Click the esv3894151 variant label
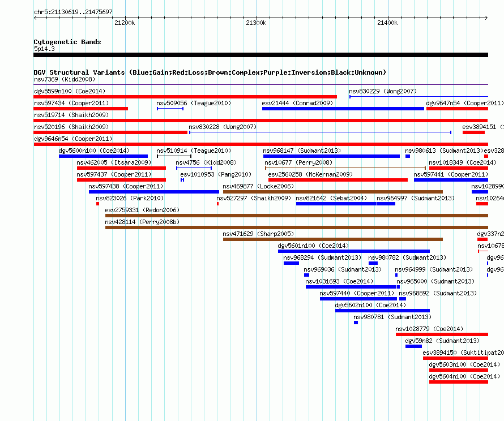 (483, 127)
